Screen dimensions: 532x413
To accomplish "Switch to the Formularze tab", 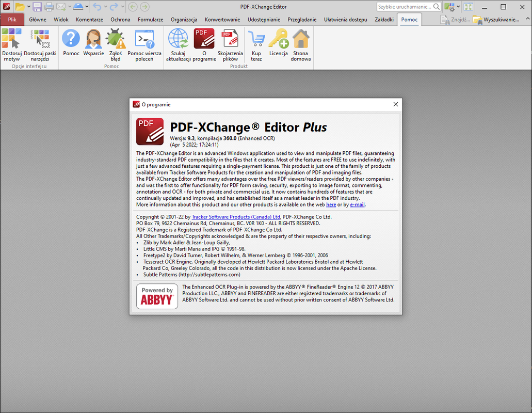I will coord(151,19).
